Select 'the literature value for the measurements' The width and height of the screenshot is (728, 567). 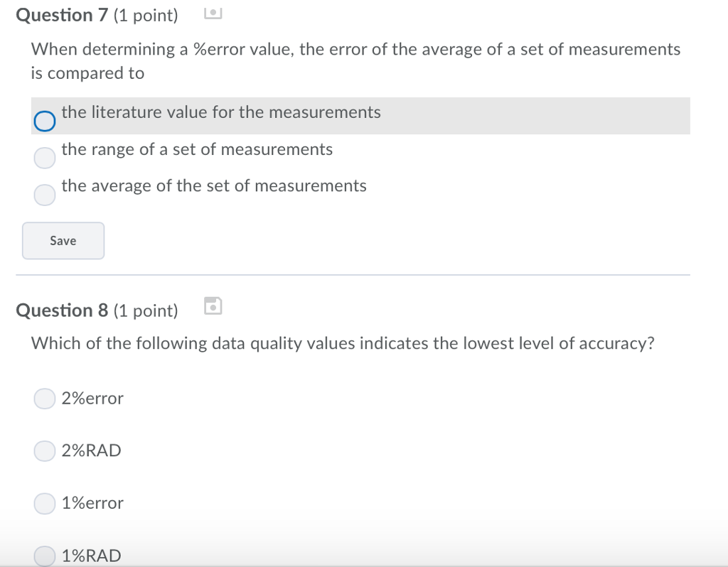coord(44,121)
